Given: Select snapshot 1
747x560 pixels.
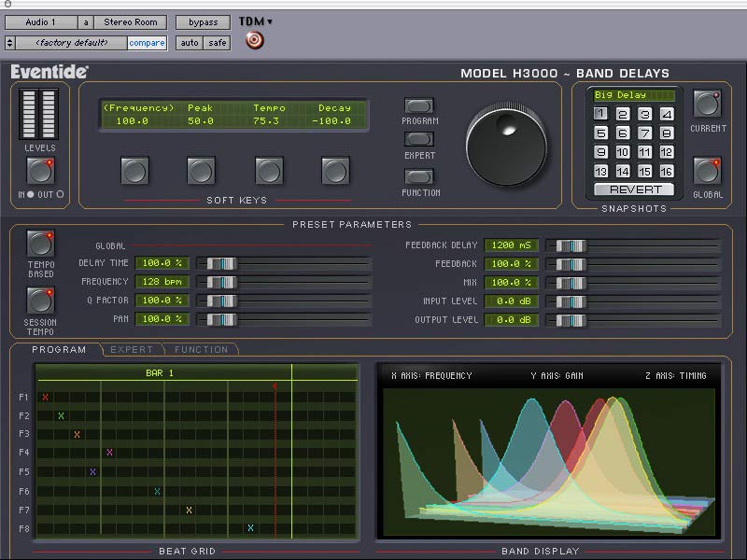Looking at the screenshot, I should coord(600,113).
